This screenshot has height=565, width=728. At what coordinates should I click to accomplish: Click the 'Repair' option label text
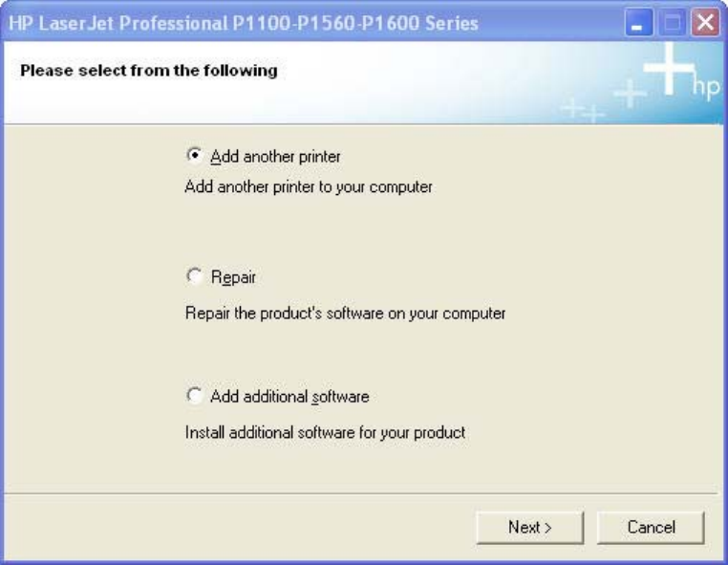click(x=233, y=278)
